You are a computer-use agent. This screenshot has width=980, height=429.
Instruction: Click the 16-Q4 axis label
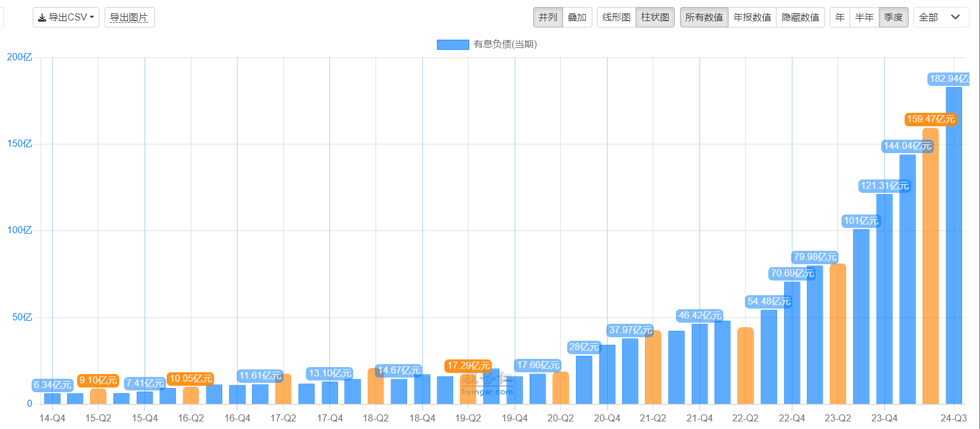click(237, 418)
